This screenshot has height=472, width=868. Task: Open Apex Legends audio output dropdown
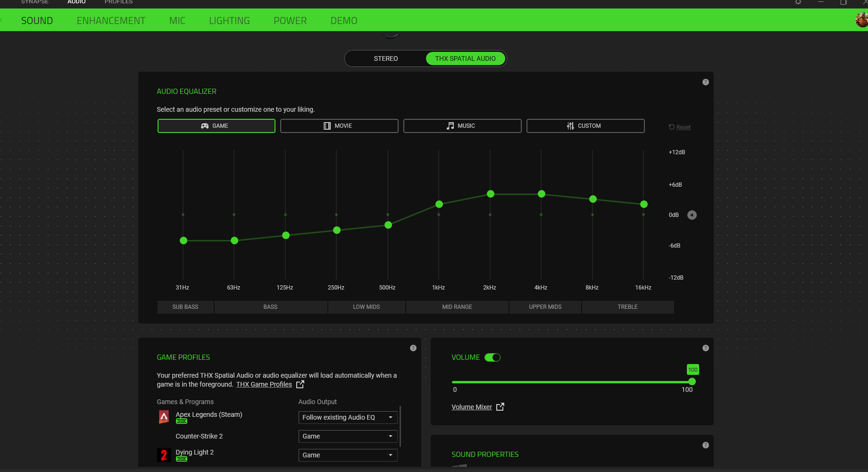(x=348, y=417)
